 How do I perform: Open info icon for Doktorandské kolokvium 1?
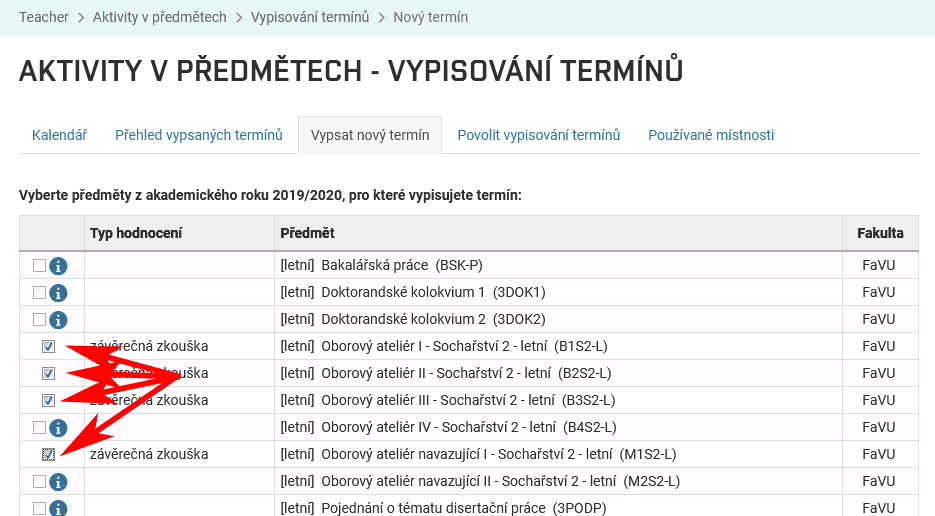58,293
